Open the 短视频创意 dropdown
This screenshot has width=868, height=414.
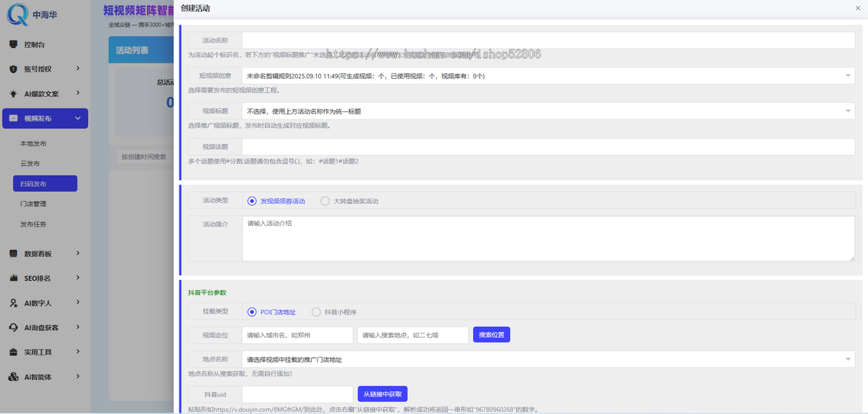pyautogui.click(x=548, y=75)
